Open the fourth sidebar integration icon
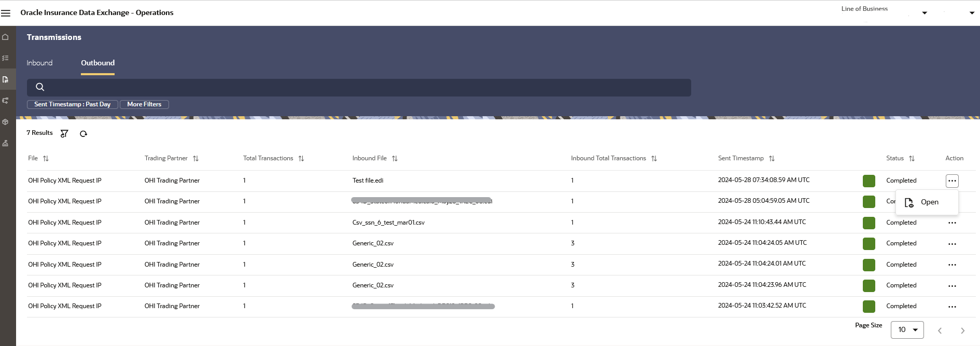Image resolution: width=980 pixels, height=346 pixels. coord(6,101)
